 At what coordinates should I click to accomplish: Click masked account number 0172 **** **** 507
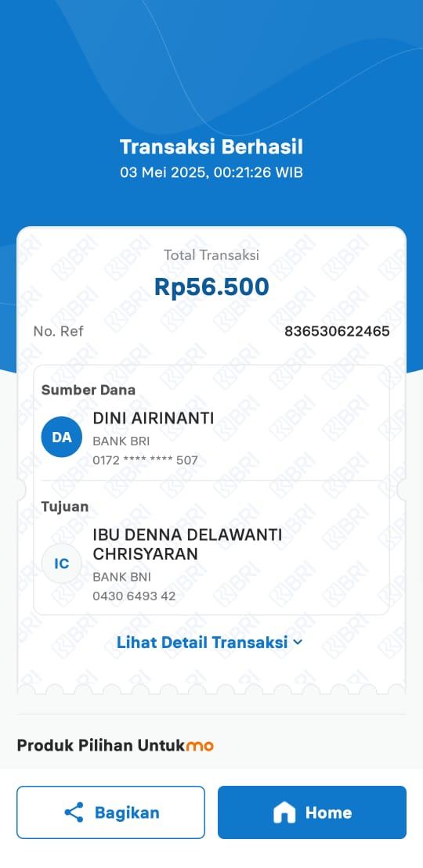coord(145,460)
